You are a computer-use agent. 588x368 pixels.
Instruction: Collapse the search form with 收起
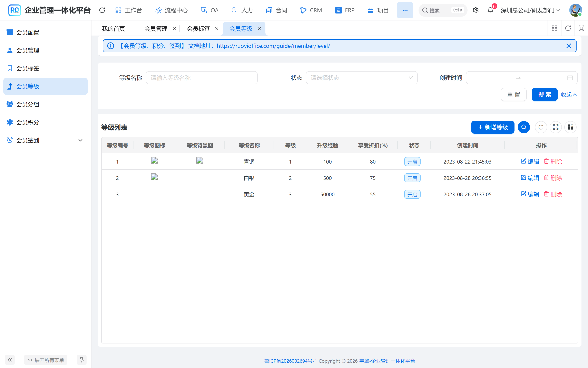click(569, 94)
